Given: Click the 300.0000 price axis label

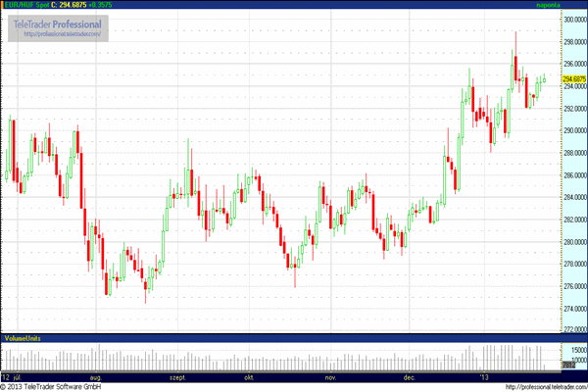Looking at the screenshot, I should point(573,19).
